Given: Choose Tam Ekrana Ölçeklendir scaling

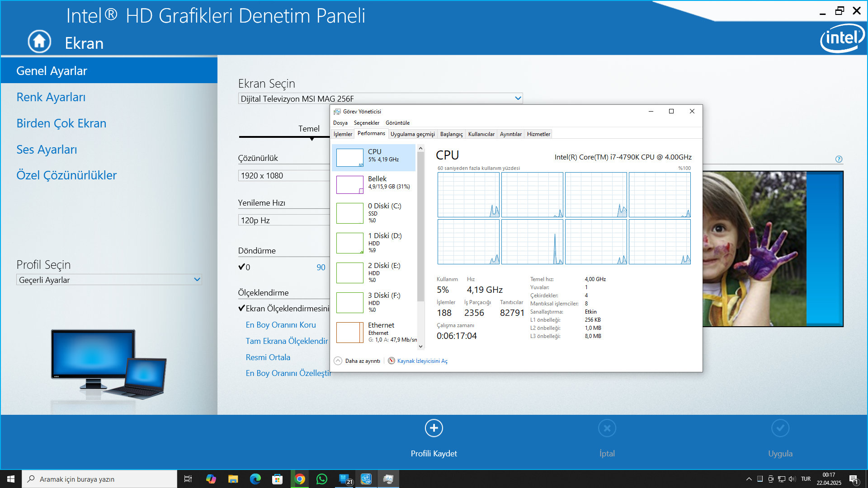Looking at the screenshot, I should pyautogui.click(x=287, y=341).
